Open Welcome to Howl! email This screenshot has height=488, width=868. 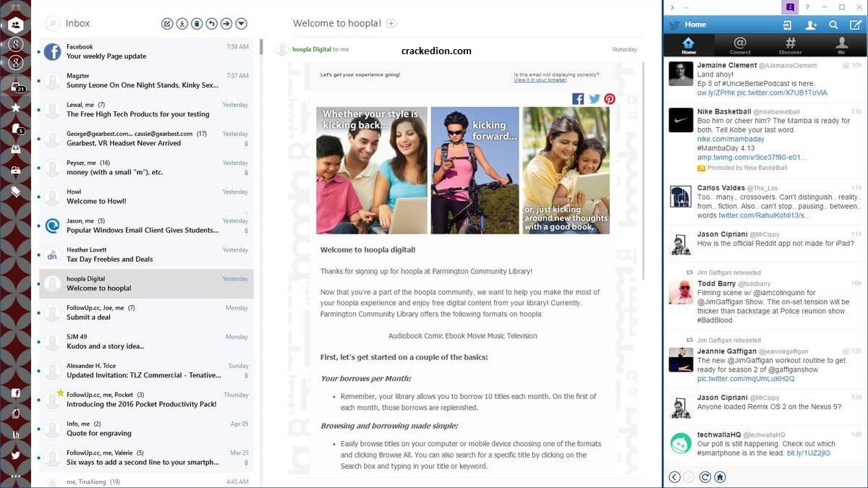tap(146, 196)
